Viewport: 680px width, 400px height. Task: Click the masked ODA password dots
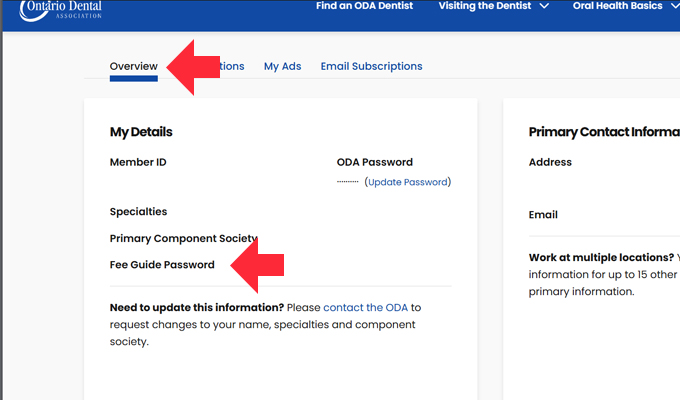click(347, 182)
